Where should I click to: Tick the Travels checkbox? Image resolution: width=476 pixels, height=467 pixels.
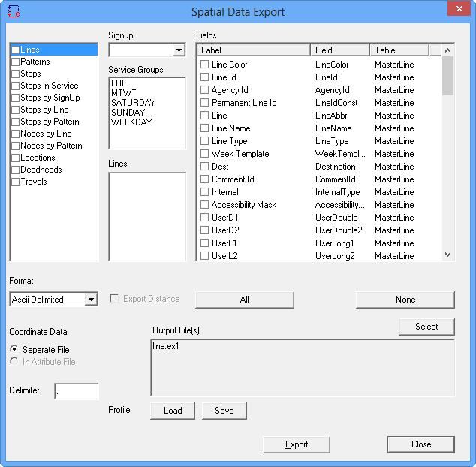click(15, 182)
